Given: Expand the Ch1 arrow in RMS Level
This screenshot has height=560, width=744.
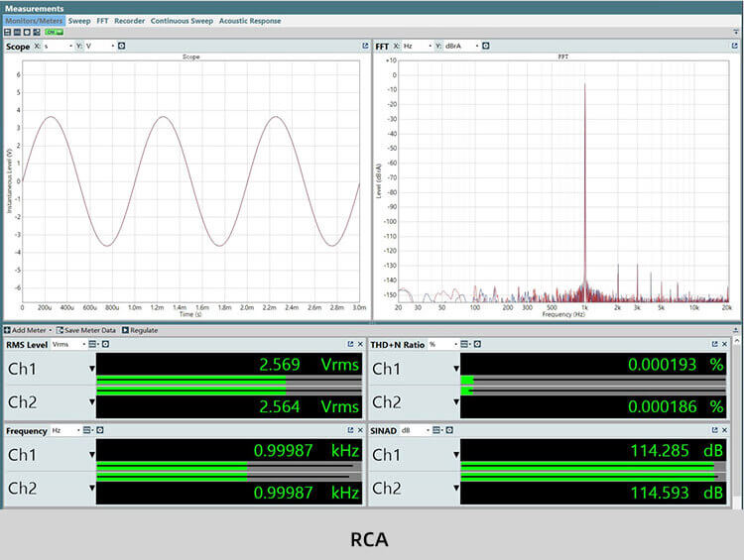Looking at the screenshot, I should click(91, 369).
